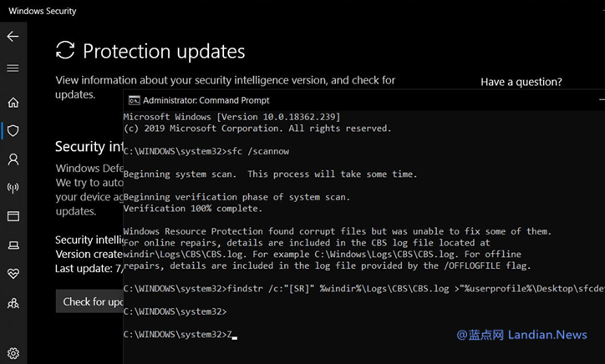
Task: Click the Protection updates refresh icon
Action: coord(65,51)
